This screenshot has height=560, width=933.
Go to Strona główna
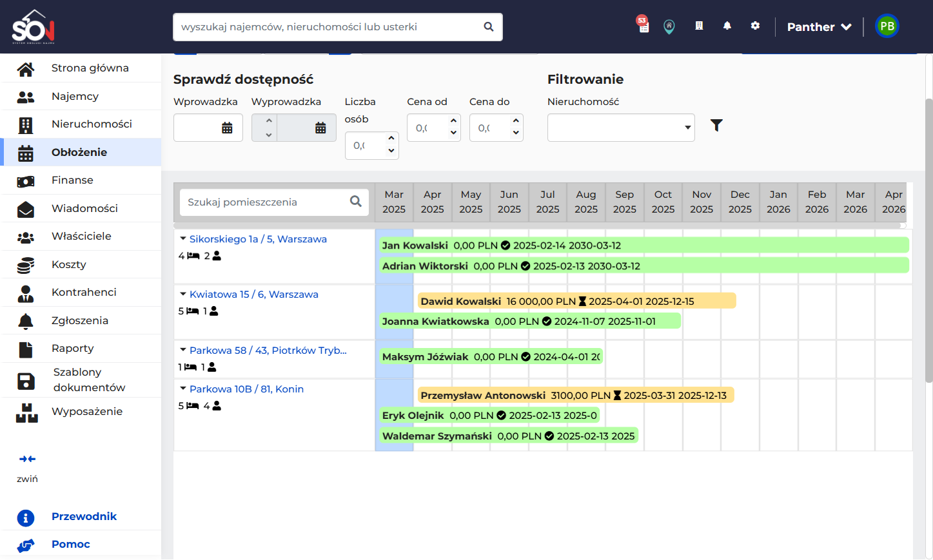click(81, 68)
